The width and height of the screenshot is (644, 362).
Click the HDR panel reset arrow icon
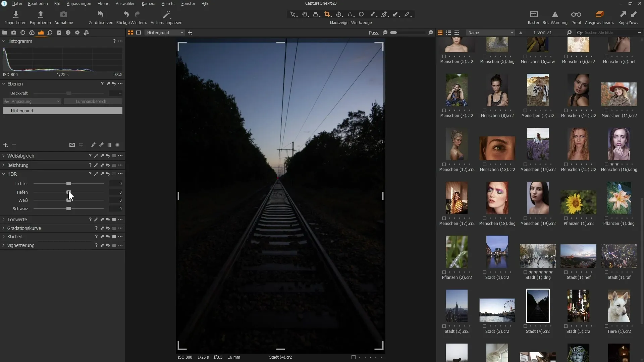click(x=108, y=174)
